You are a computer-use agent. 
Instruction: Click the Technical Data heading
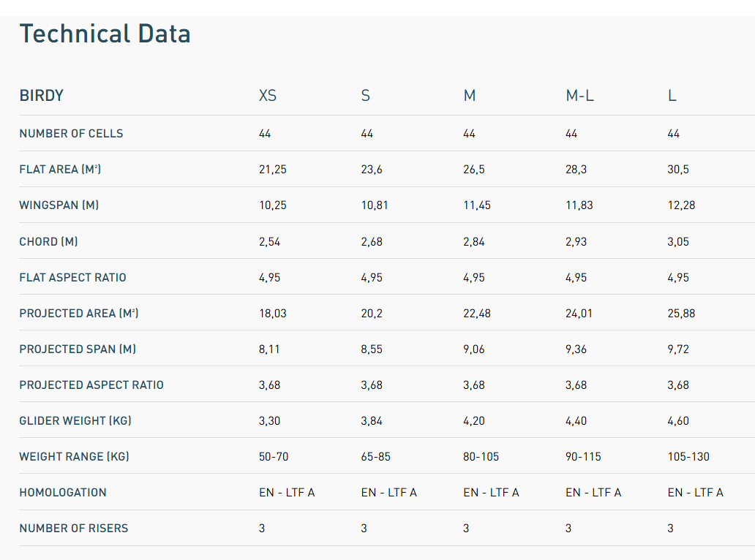tap(105, 34)
